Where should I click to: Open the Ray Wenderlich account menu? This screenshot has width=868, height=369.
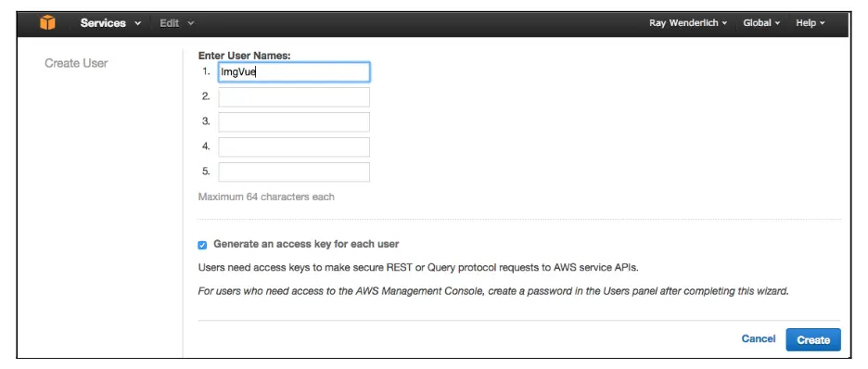(688, 23)
